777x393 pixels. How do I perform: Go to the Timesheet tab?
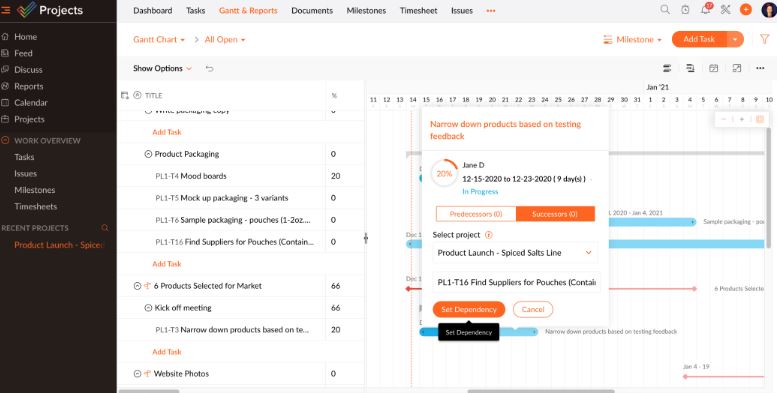[418, 10]
